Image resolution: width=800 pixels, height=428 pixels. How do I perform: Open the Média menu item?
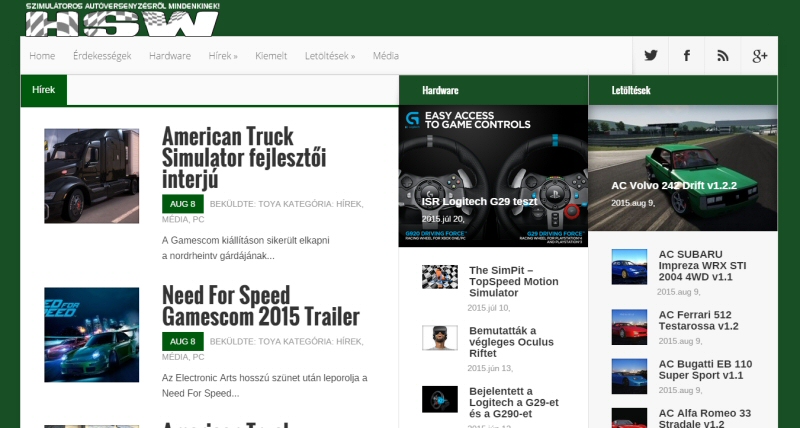tap(386, 56)
